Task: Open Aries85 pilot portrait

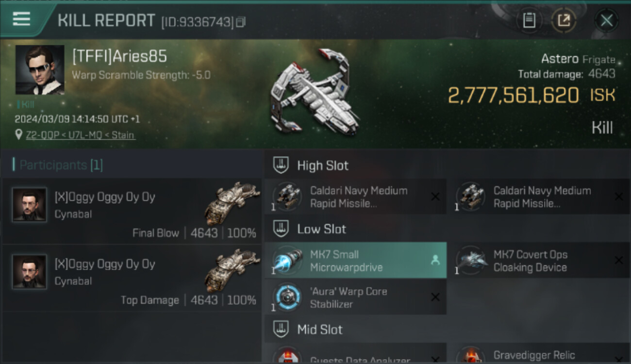Action: click(x=40, y=69)
